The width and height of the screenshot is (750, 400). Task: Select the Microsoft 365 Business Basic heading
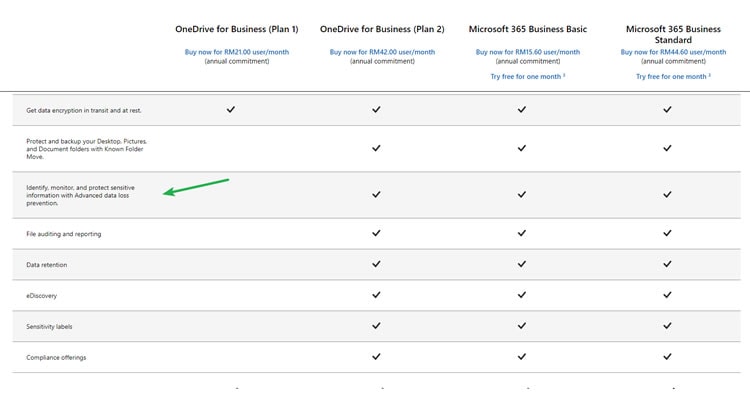[528, 29]
